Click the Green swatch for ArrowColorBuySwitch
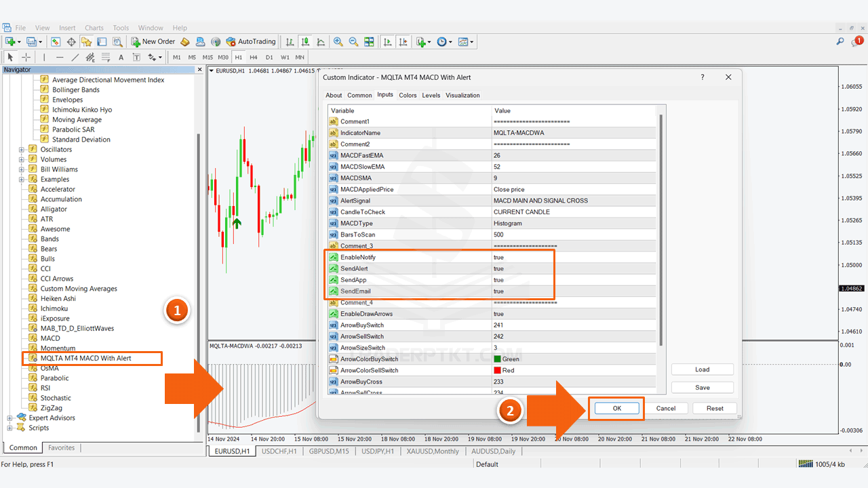Image resolution: width=868 pixels, height=488 pixels. coord(497,359)
